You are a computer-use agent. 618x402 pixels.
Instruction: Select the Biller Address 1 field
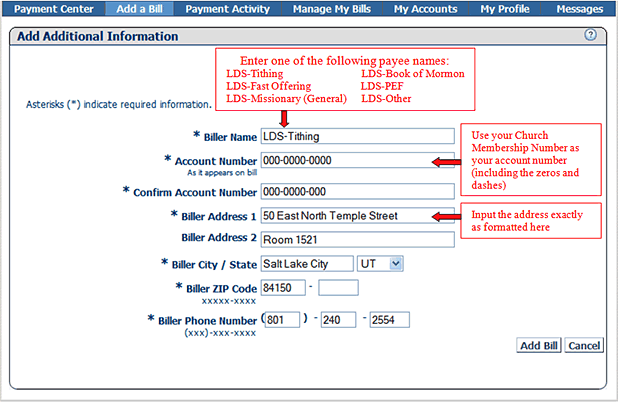[x=357, y=216]
